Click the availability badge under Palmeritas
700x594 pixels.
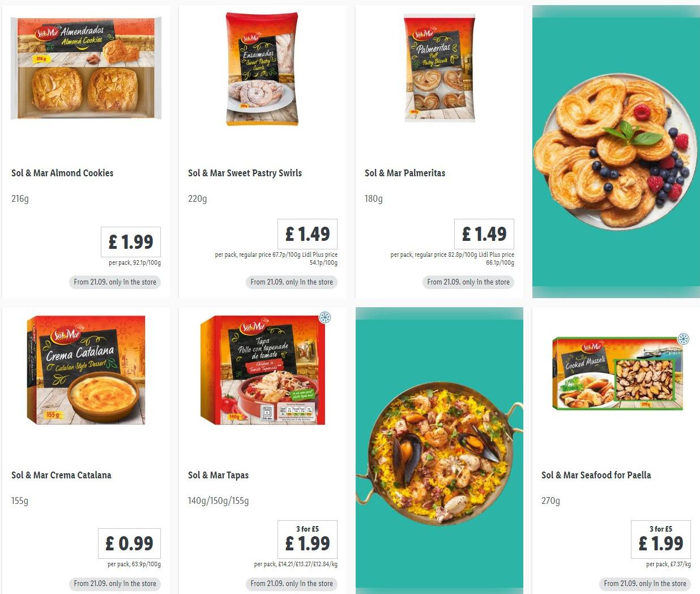(x=468, y=282)
